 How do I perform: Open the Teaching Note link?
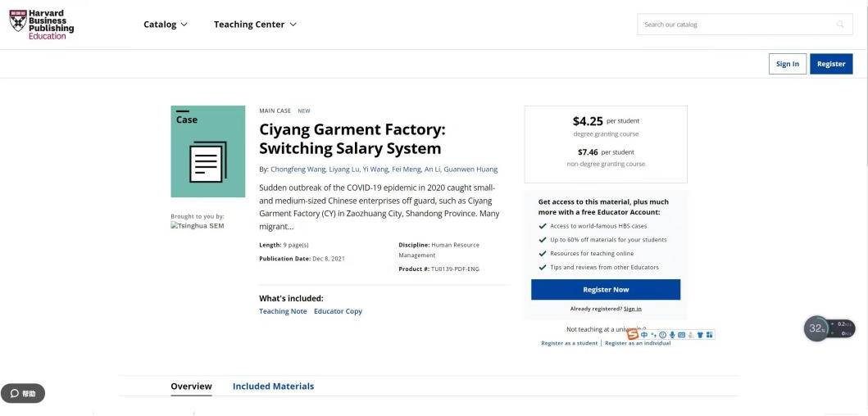(x=283, y=311)
